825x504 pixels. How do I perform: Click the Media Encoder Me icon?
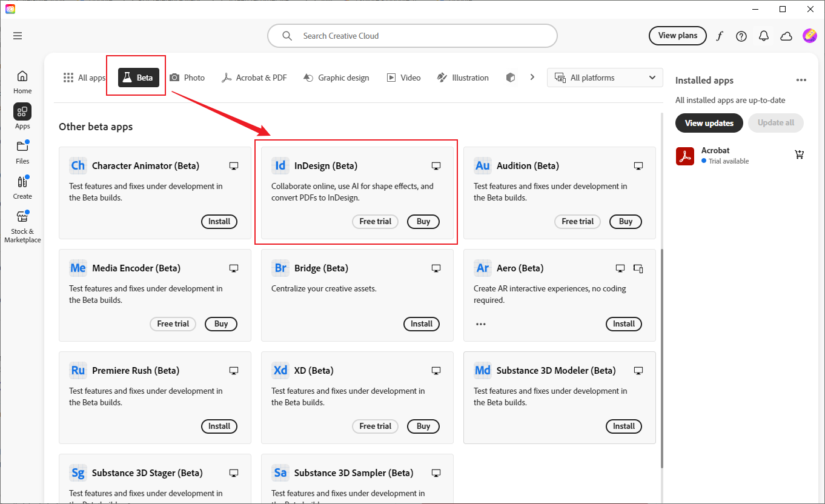[78, 268]
